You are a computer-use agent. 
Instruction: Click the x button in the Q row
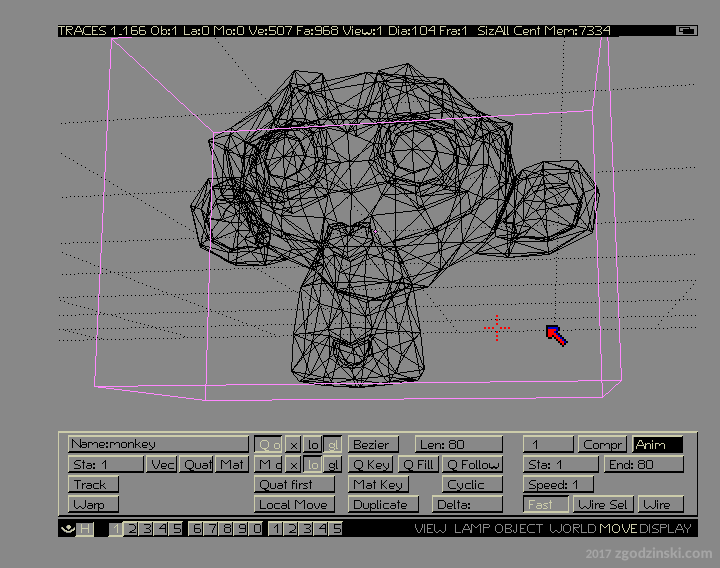tap(294, 445)
